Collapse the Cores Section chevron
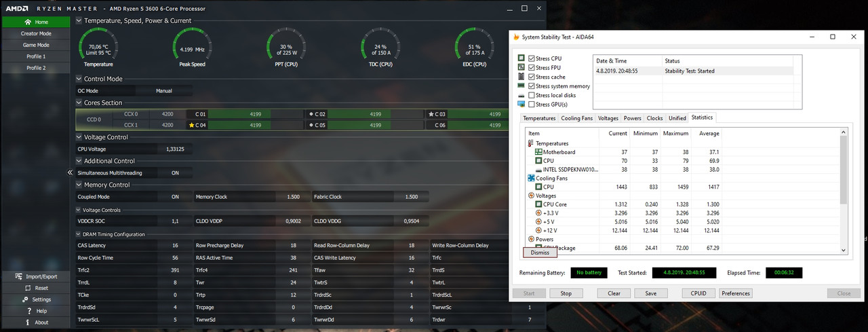Screen dimensions: 868x332 pyautogui.click(x=79, y=103)
